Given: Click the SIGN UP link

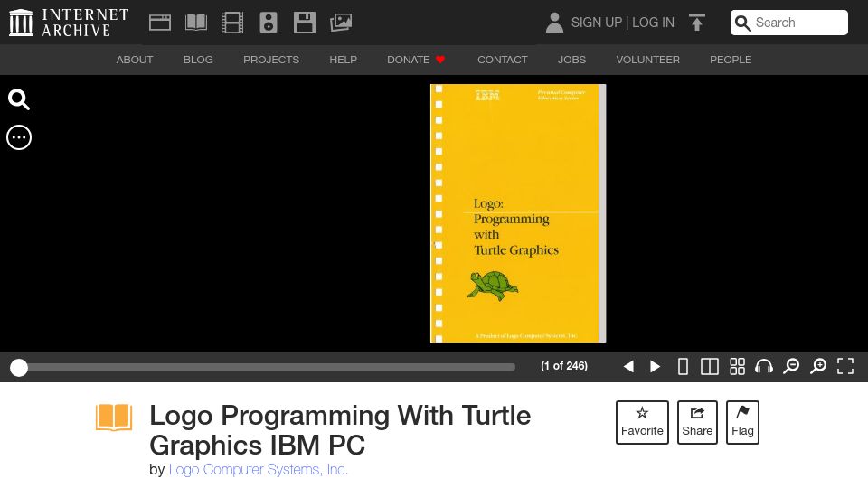Looking at the screenshot, I should [596, 23].
